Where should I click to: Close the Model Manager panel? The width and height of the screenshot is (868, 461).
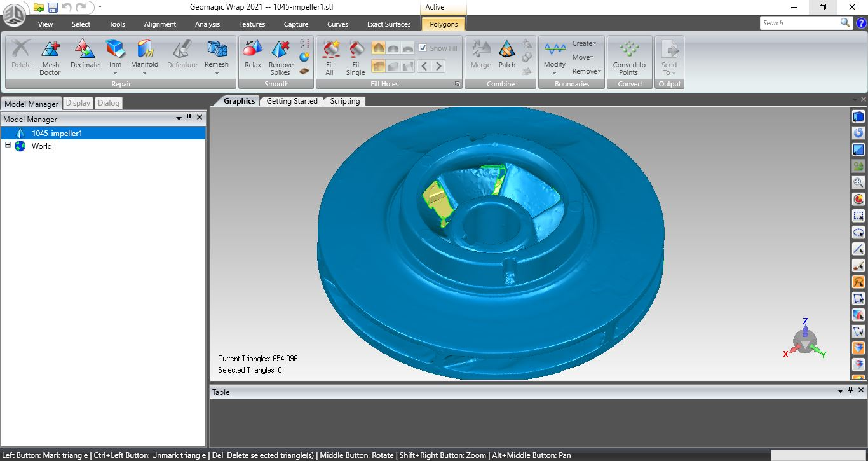pos(200,118)
